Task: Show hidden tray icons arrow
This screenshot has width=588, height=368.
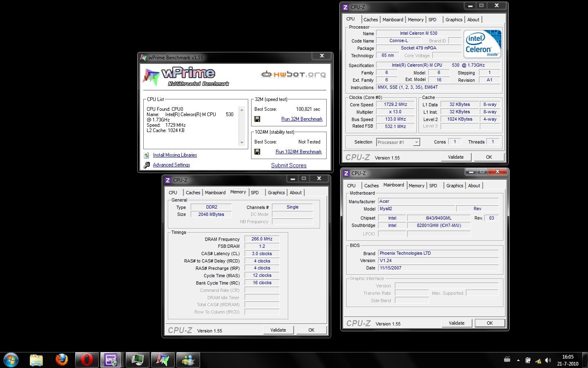Action: coord(518,360)
